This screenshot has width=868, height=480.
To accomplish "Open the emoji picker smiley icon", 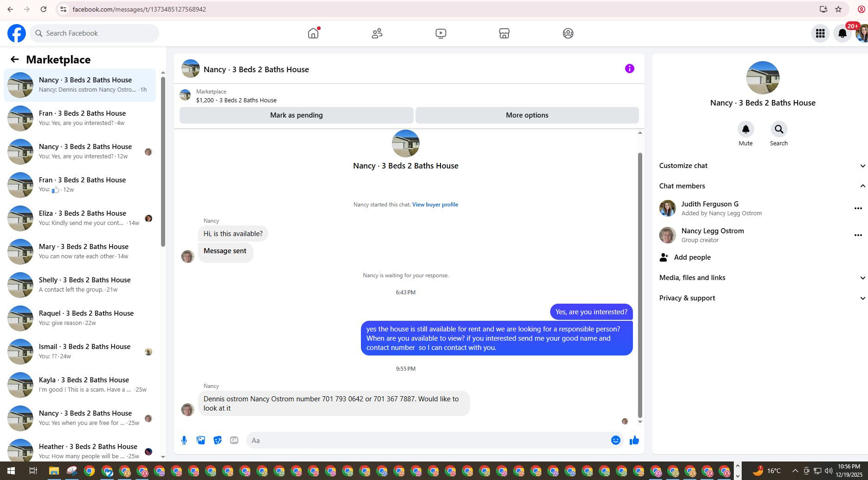I will [x=615, y=440].
